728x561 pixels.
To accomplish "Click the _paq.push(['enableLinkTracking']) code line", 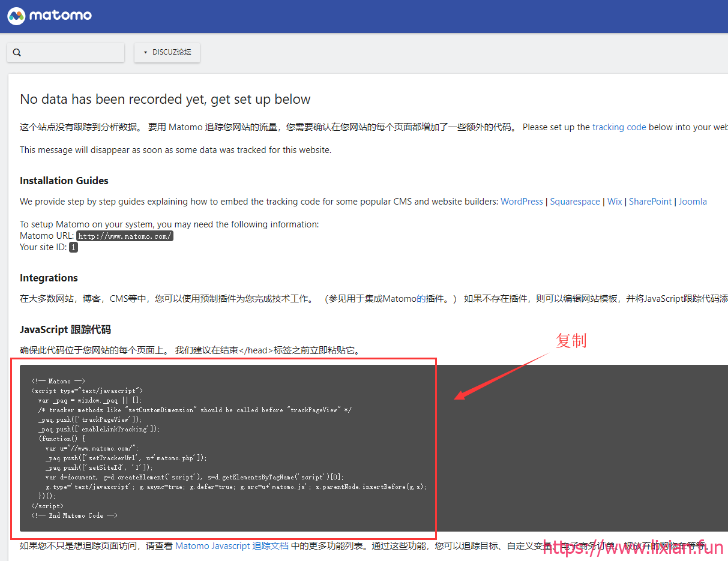I will 99,429.
